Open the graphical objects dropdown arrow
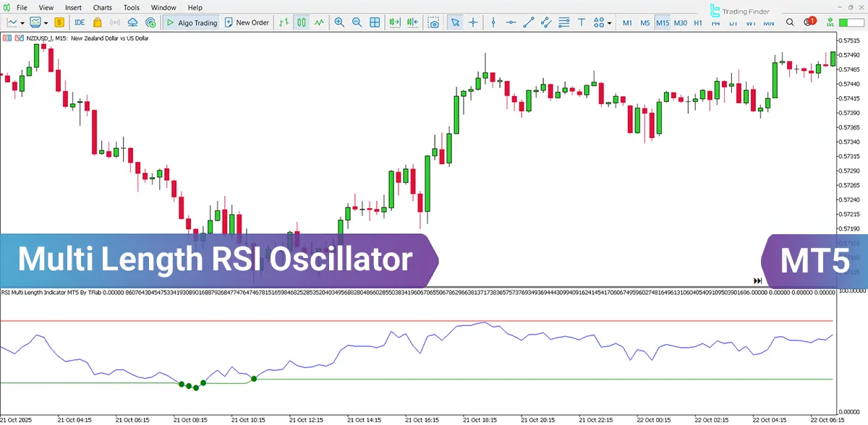 [x=610, y=22]
